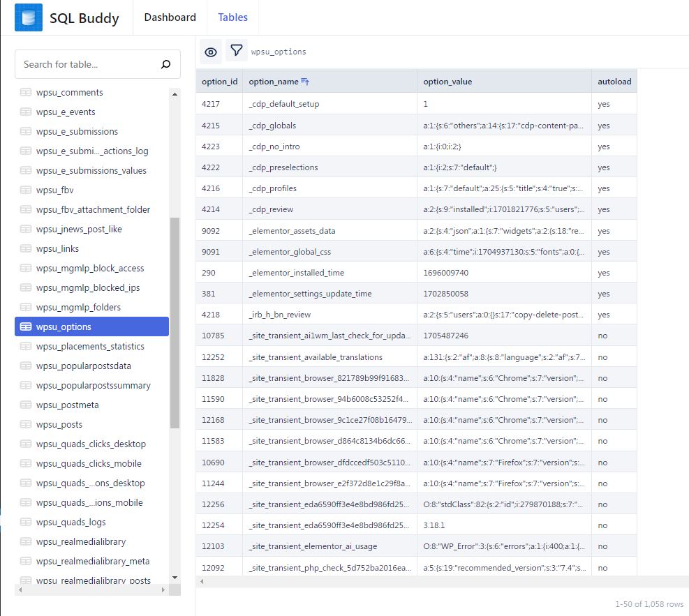Click the wpsu_options query text above the table

tap(279, 52)
